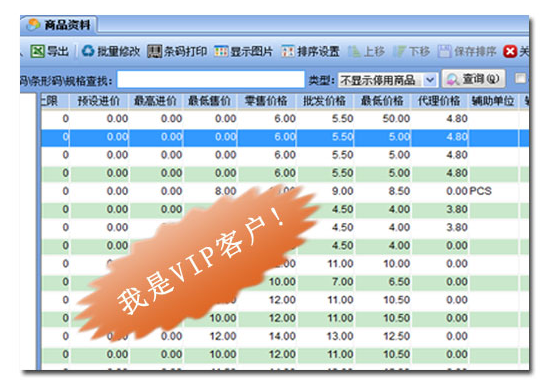Open the 商品资料 tab
Image resolution: width=540 pixels, height=380 pixels.
[x=59, y=24]
